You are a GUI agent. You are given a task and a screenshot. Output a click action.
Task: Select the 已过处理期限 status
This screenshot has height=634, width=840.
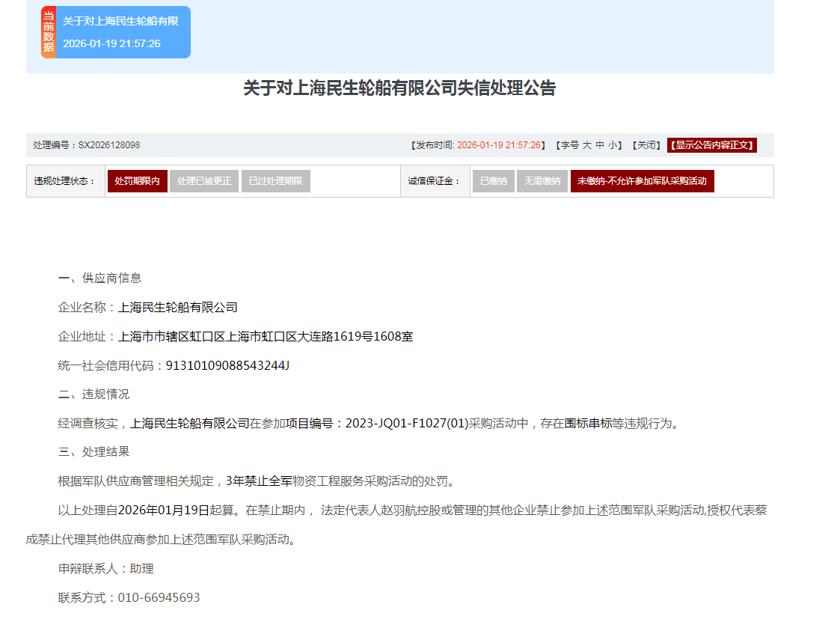click(275, 181)
